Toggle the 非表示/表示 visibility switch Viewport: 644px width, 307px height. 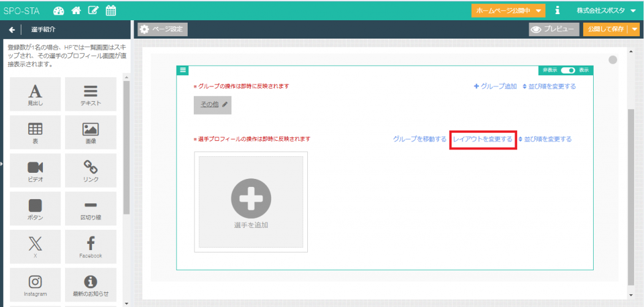click(x=568, y=70)
